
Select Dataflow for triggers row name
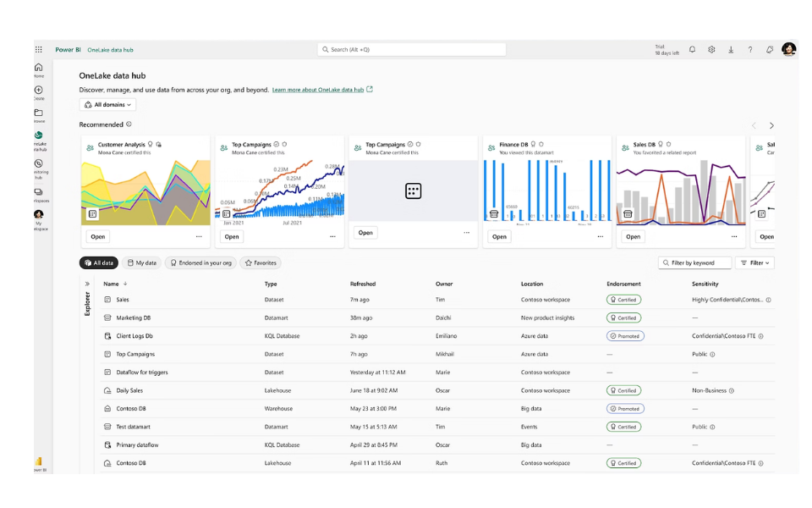coord(142,373)
